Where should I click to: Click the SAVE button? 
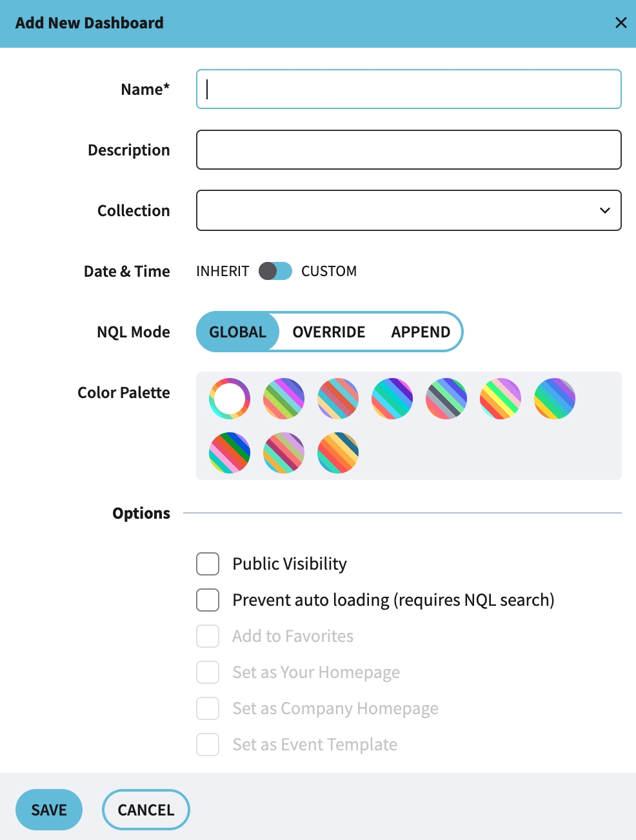[49, 810]
